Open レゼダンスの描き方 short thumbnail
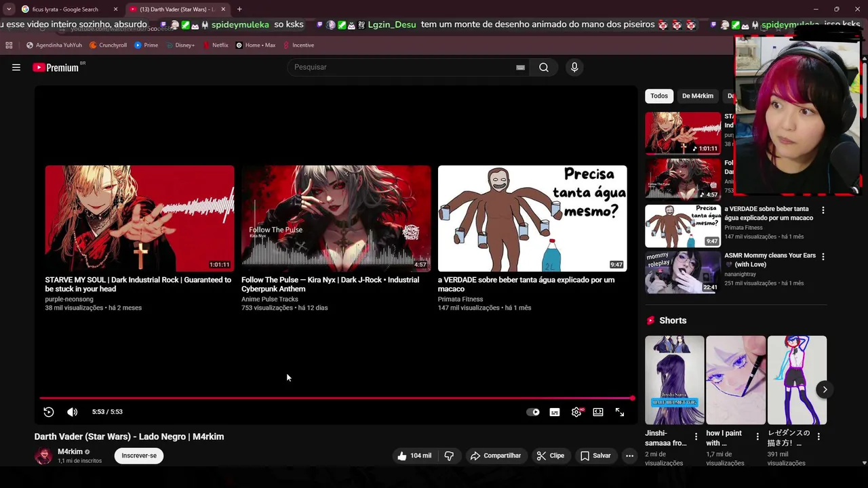The height and width of the screenshot is (488, 868). coord(797,380)
